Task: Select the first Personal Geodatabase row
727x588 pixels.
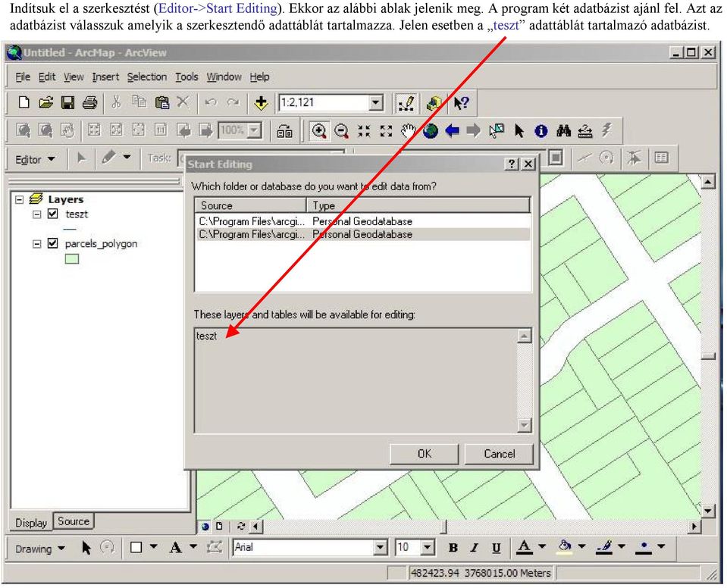Action: 362,221
